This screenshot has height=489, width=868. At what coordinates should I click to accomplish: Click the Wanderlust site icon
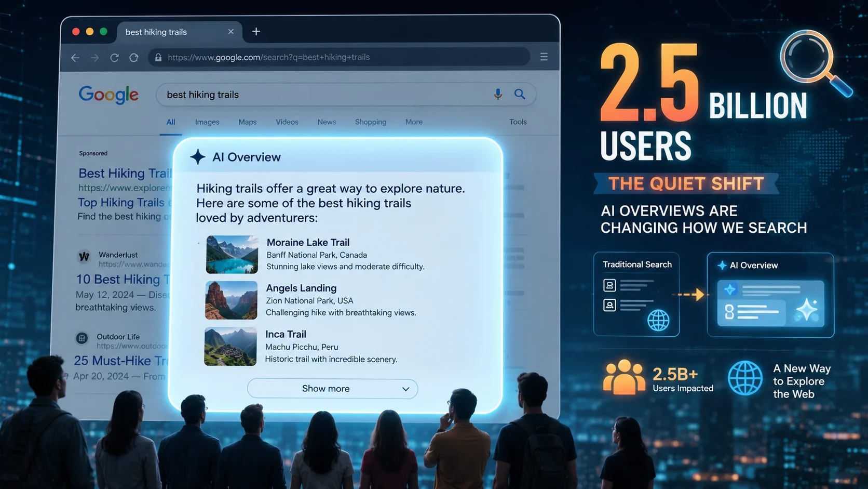click(x=84, y=256)
